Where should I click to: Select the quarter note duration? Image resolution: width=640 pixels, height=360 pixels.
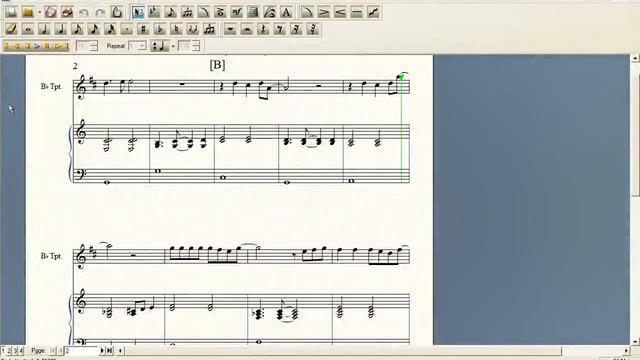(x=61, y=29)
